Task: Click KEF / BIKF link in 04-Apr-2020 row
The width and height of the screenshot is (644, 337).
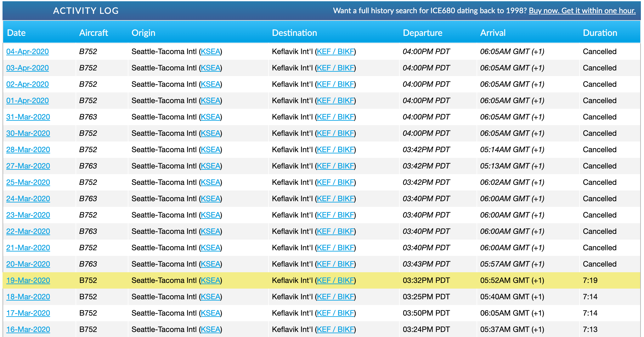Action: point(336,52)
